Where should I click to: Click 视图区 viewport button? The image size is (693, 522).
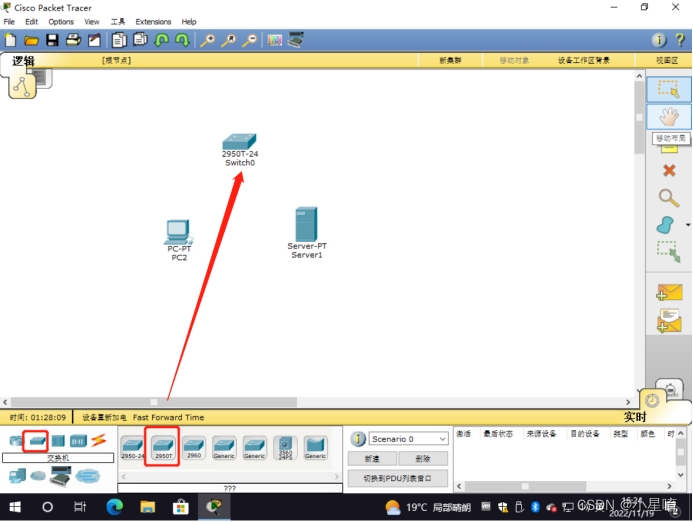tap(666, 61)
